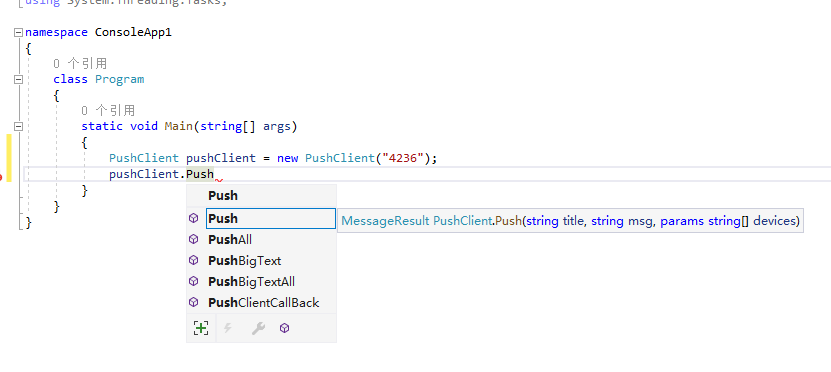Click the "4236" string literal
The height and width of the screenshot is (372, 831).
[x=403, y=158]
